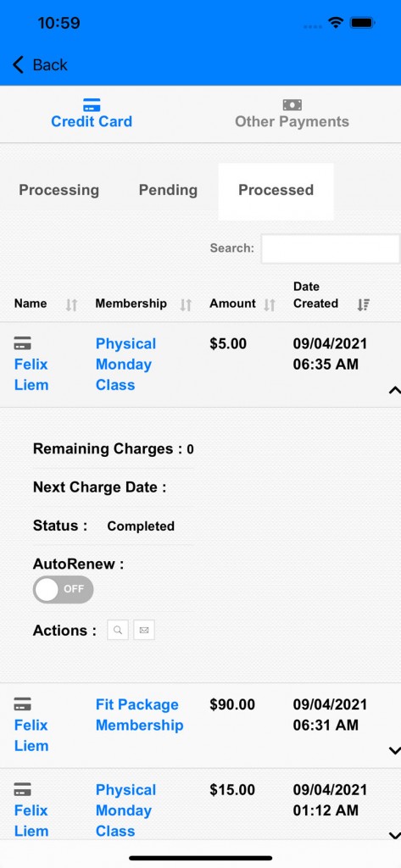This screenshot has width=401, height=868.
Task: Go Back to previous screen
Action: click(x=40, y=64)
